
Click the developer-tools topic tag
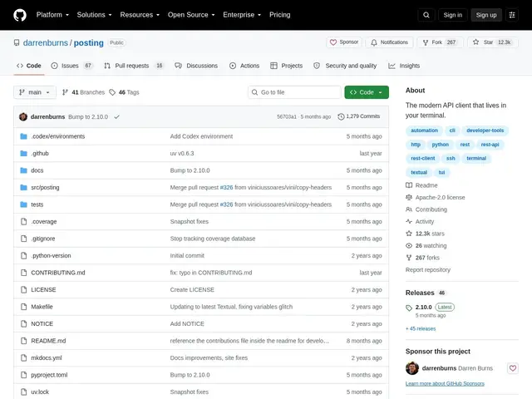coord(485,131)
